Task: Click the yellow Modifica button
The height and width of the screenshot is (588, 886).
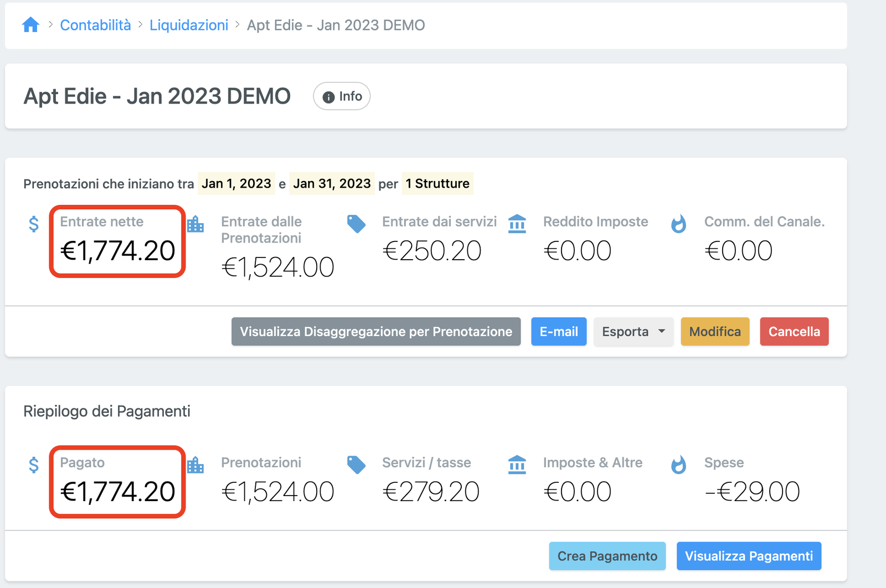Action: [715, 332]
